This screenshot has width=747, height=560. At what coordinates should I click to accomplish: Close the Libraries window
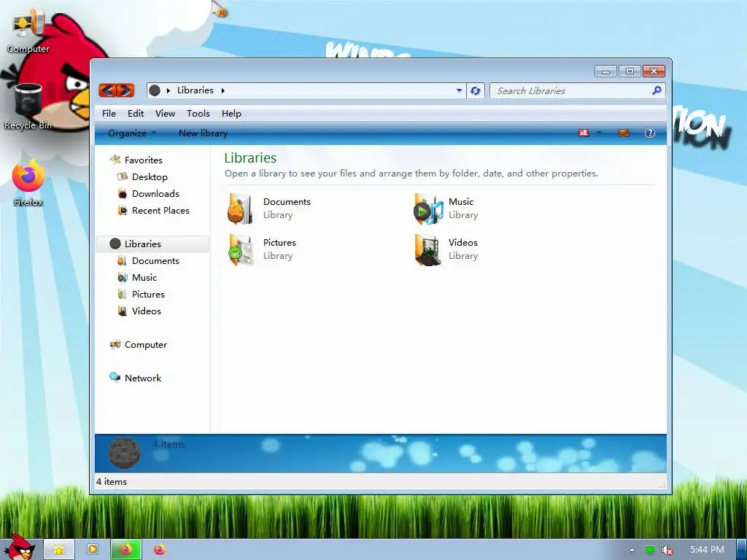click(x=654, y=71)
